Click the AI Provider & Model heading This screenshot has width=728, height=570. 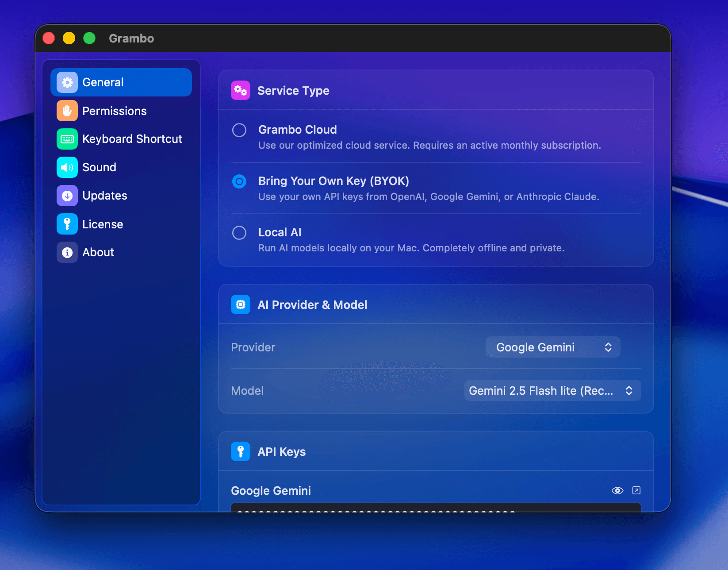pos(312,305)
